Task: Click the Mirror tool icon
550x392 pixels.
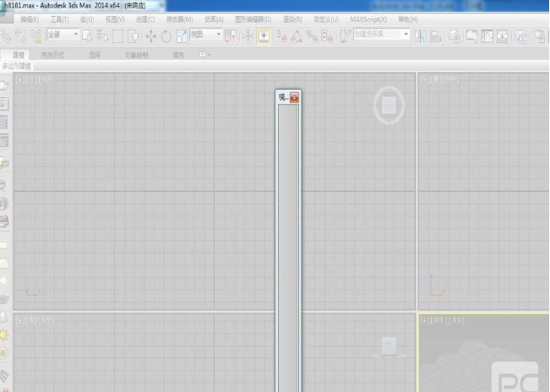Action: tap(420, 35)
